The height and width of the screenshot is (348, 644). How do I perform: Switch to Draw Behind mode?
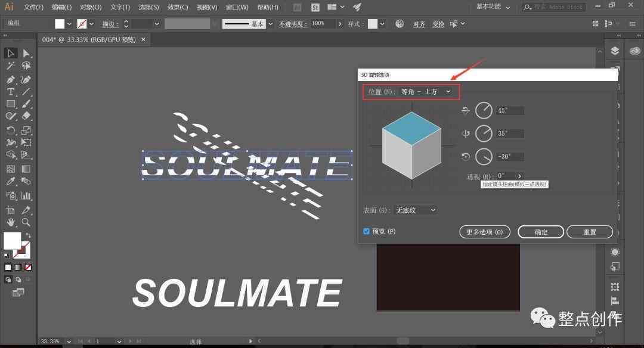tap(18, 280)
